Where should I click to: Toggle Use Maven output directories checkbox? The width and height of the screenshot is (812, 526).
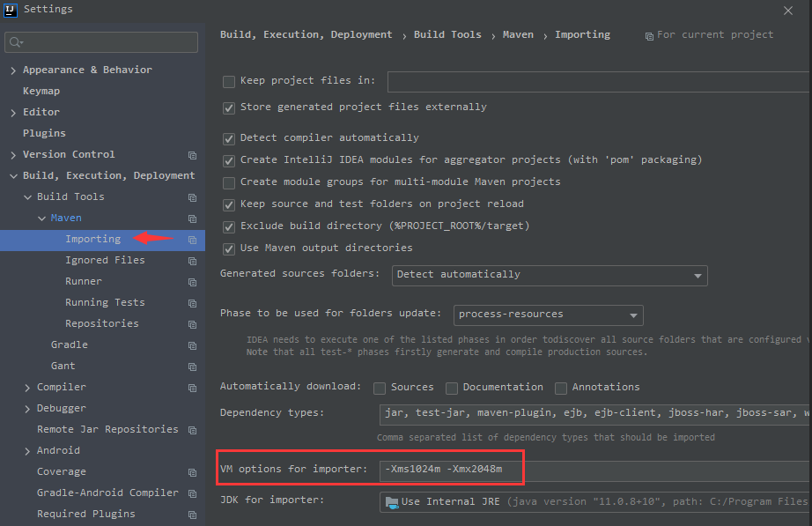tap(228, 248)
